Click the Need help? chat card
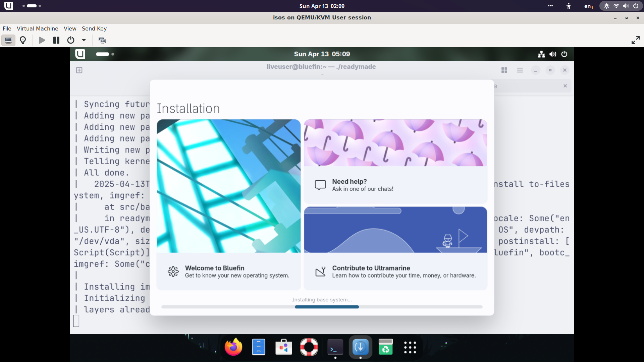 click(395, 185)
